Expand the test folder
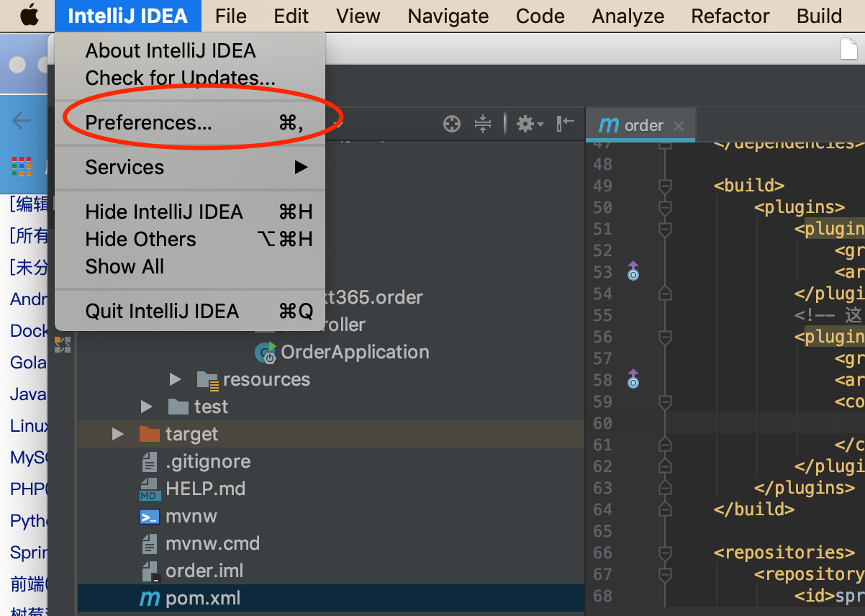Viewport: 865px width, 616px height. (147, 407)
